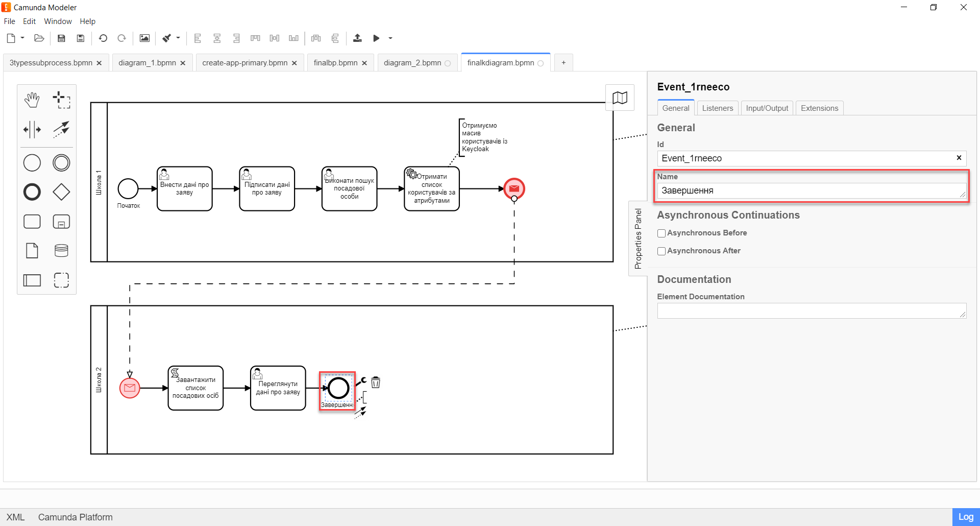Open the Listeners properties tab
The height and width of the screenshot is (526, 980).
[717, 108]
